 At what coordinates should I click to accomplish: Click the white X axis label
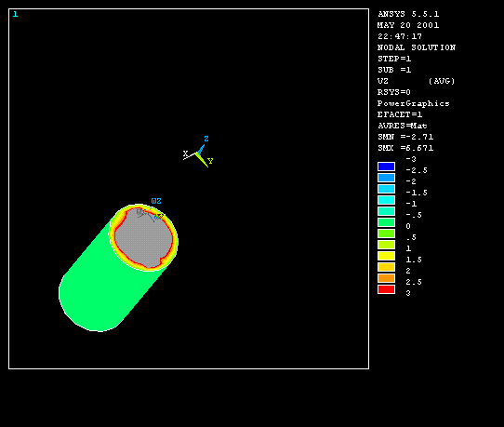[185, 153]
